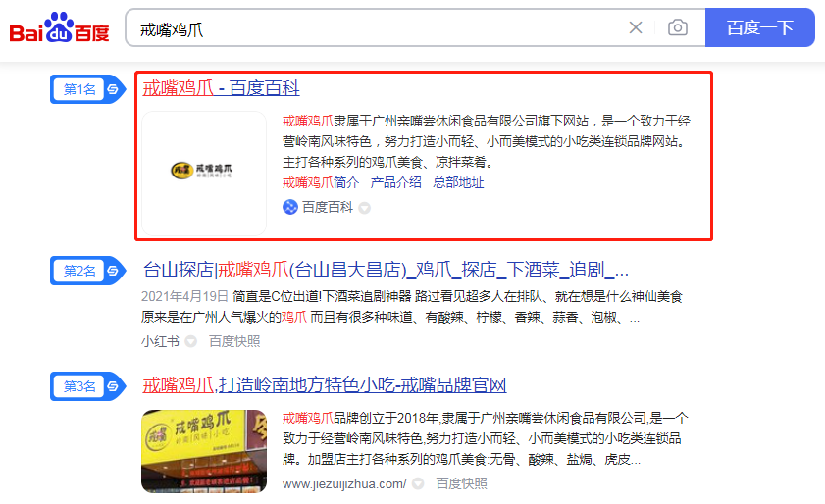
Task: Open the 戒嘴品牌官网 result title
Action: tap(325, 385)
